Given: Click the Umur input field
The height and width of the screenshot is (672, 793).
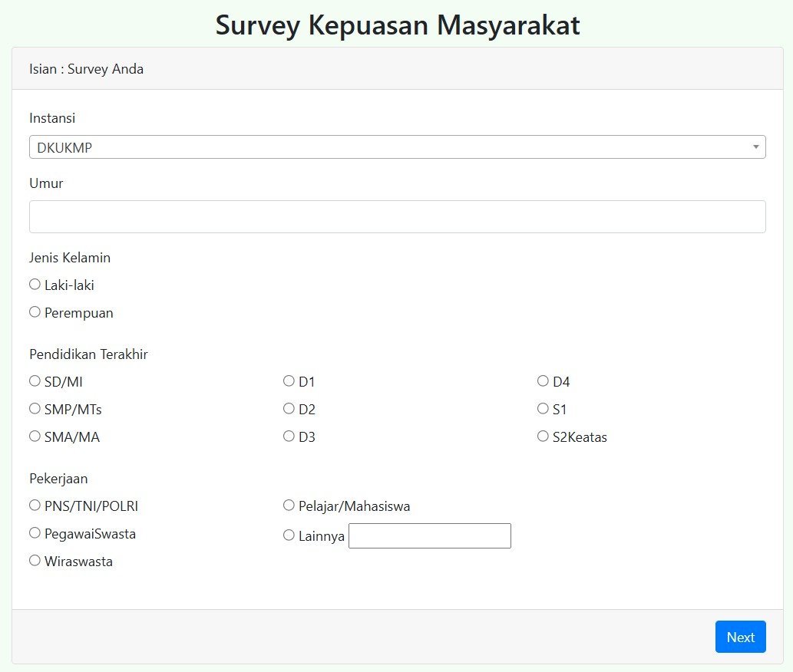Looking at the screenshot, I should 398,217.
